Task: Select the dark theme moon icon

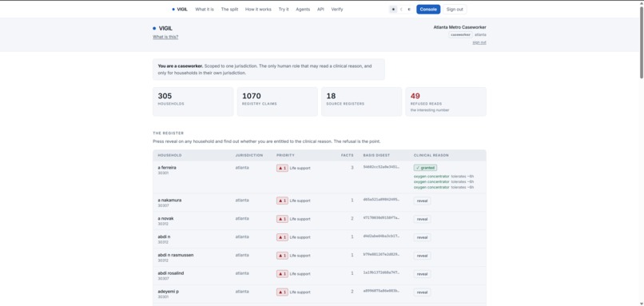Action: tap(401, 10)
